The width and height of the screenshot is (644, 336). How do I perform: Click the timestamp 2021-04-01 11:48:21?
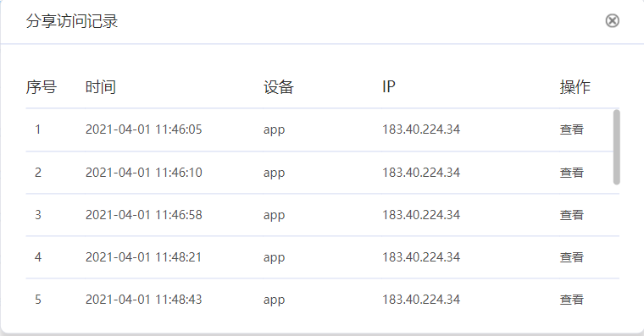click(x=144, y=257)
